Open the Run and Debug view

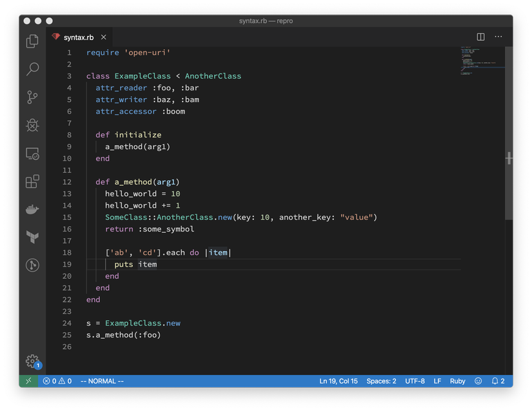pyautogui.click(x=32, y=125)
